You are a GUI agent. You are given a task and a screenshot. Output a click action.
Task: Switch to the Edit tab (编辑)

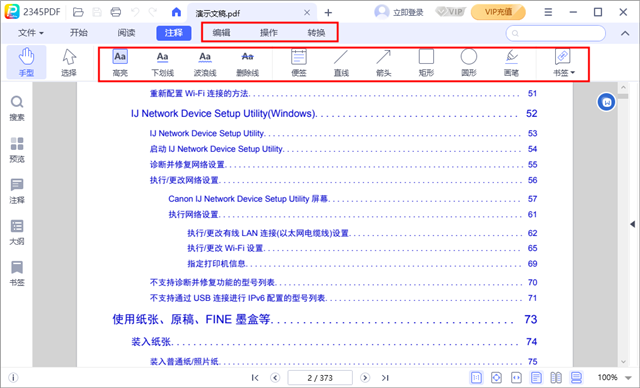[221, 33]
